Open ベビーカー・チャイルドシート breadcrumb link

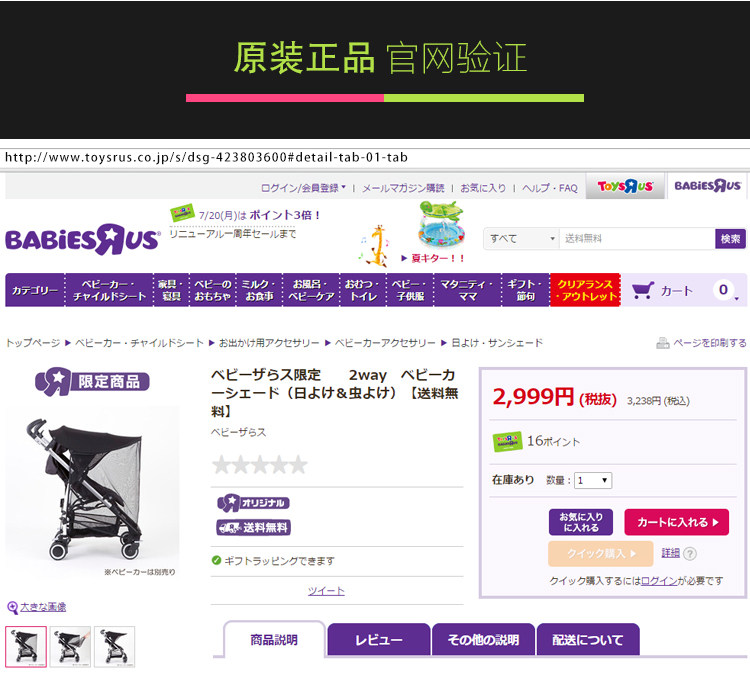(139, 342)
